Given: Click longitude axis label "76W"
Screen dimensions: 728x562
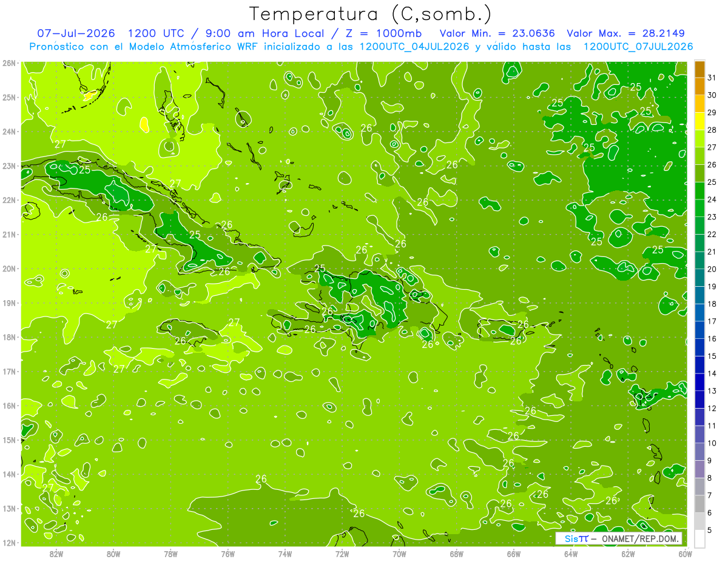Looking at the screenshot, I should [x=227, y=554].
